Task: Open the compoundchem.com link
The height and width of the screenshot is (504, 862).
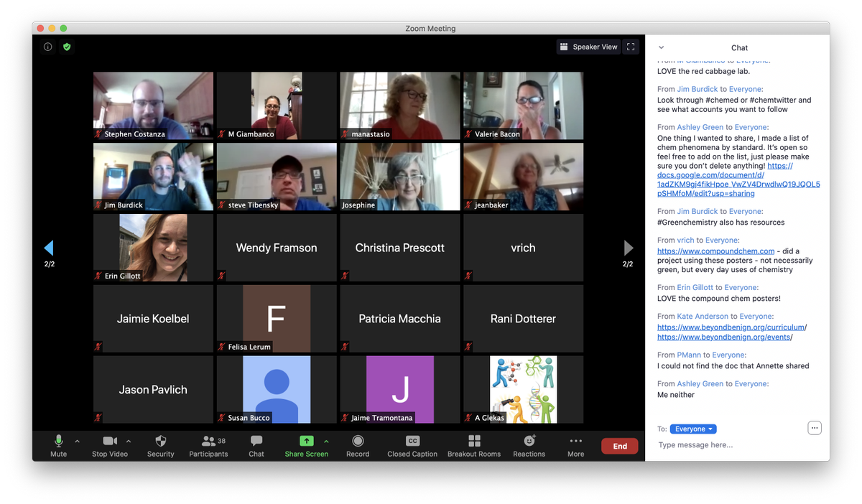Action: (715, 251)
